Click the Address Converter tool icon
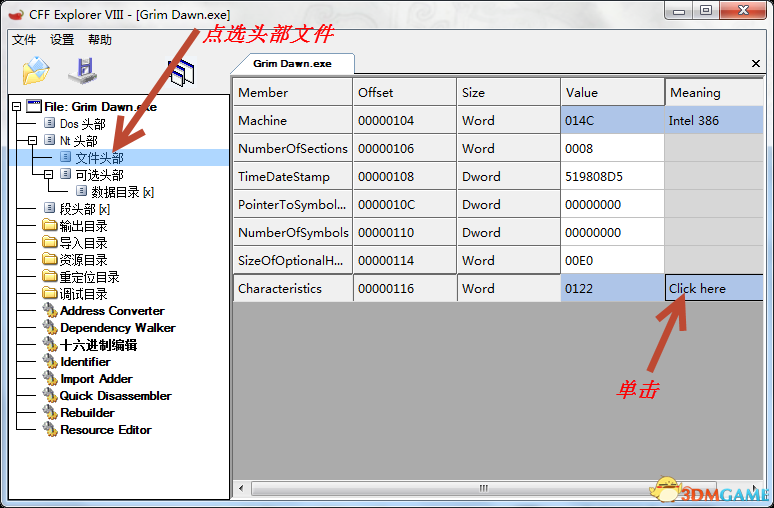The width and height of the screenshot is (774, 508). point(50,311)
